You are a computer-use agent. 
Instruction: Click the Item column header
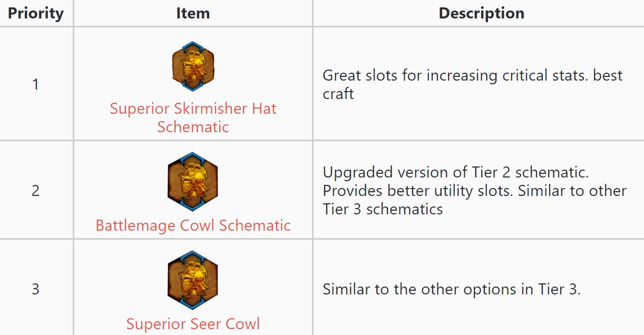pyautogui.click(x=193, y=13)
